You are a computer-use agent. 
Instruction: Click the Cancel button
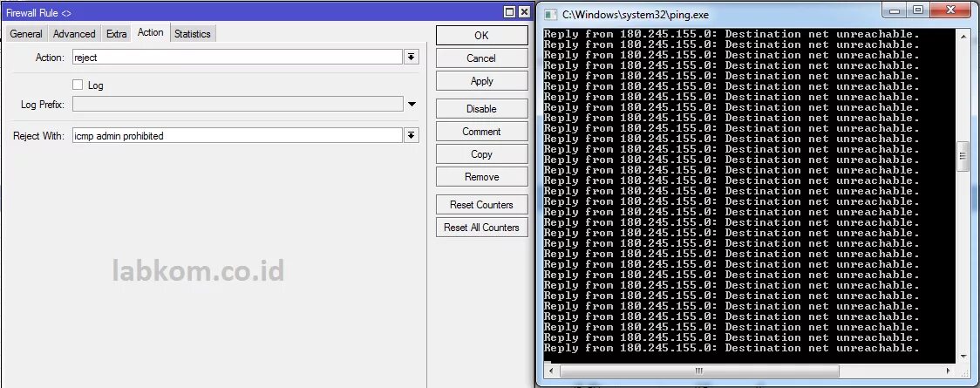click(x=481, y=58)
